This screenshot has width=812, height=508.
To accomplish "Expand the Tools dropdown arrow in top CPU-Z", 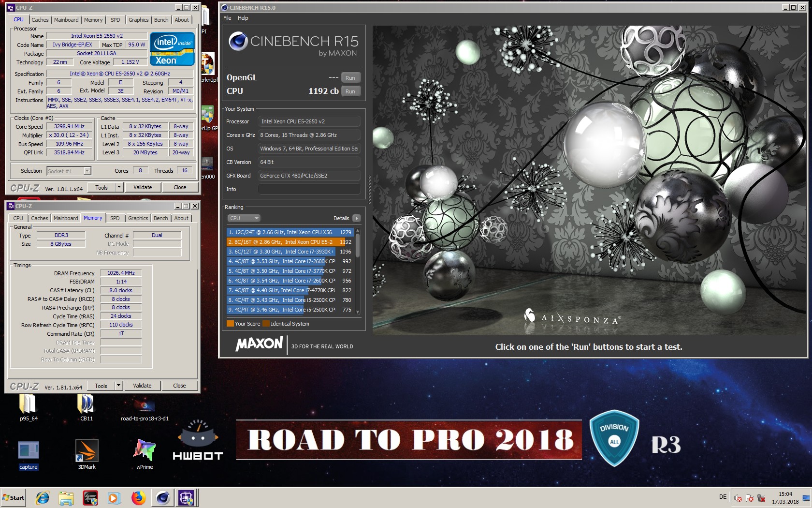I will (x=119, y=187).
